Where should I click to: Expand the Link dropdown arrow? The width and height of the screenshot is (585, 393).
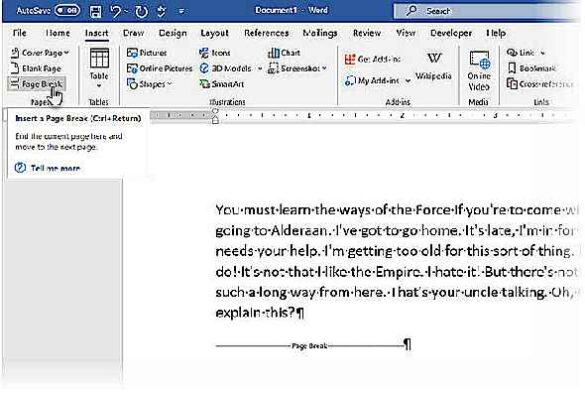tap(542, 53)
